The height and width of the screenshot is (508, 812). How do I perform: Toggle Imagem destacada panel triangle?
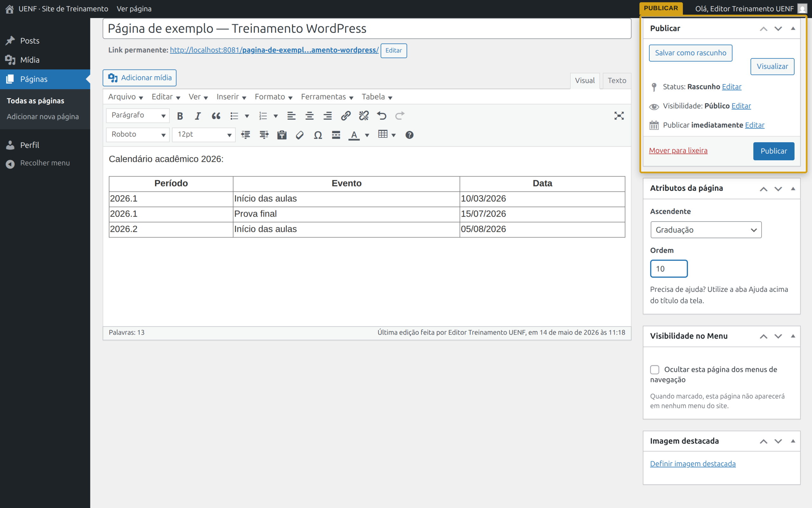(793, 441)
